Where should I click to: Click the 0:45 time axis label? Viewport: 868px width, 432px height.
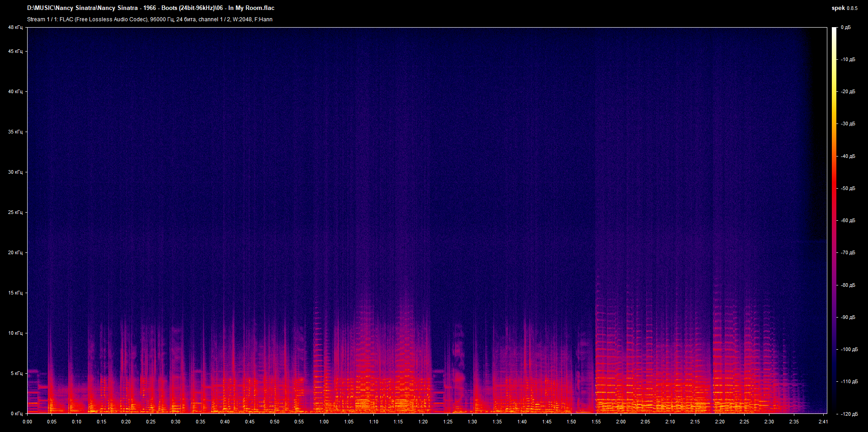tap(250, 422)
